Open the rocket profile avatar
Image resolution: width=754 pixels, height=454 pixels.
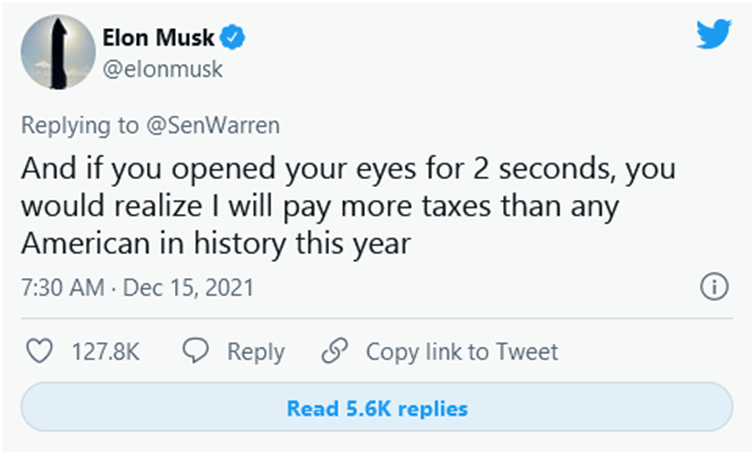point(58,52)
